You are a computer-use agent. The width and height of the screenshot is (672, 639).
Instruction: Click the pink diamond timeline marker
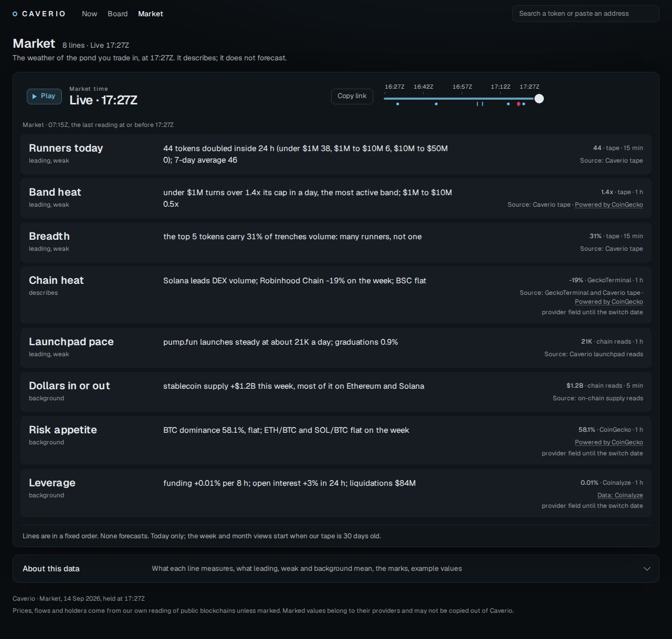(x=518, y=104)
